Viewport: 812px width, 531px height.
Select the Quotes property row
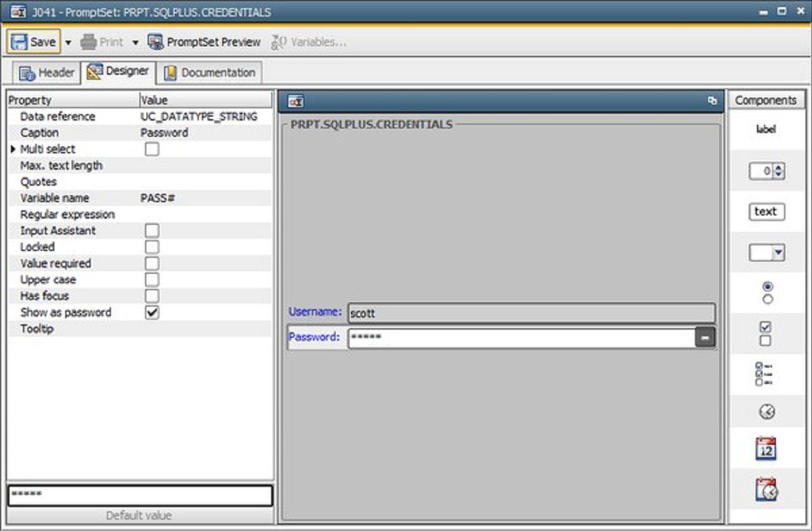[139, 182]
